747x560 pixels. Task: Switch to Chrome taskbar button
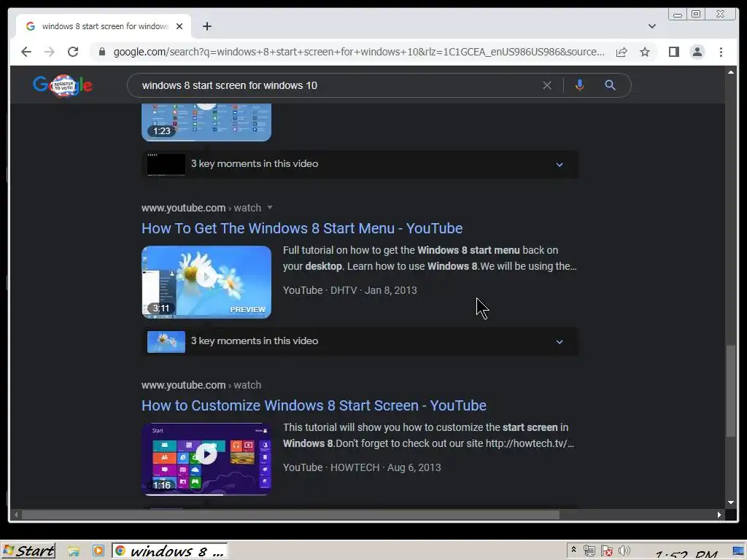(x=170, y=551)
